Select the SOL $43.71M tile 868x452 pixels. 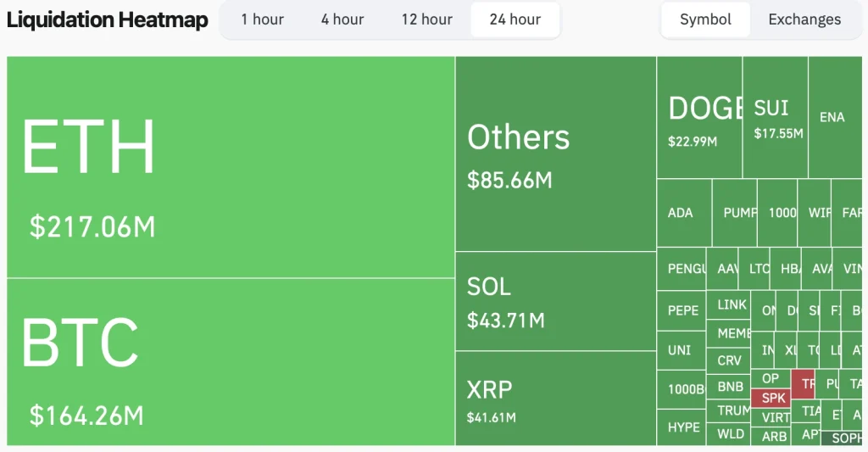click(x=555, y=302)
